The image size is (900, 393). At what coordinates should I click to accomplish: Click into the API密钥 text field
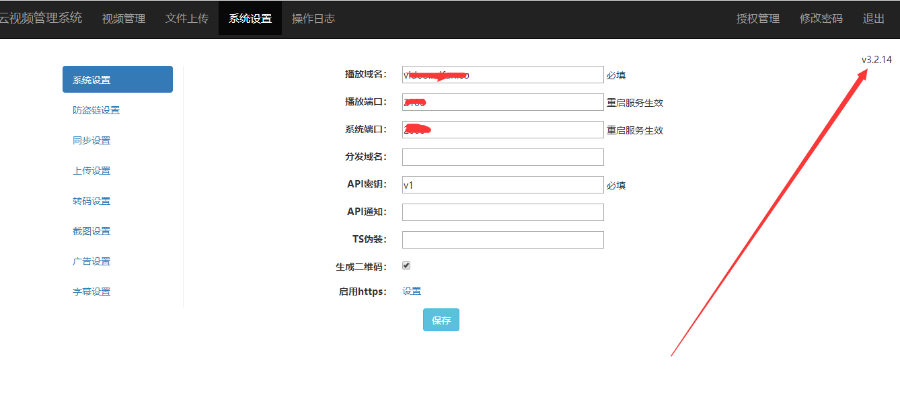503,185
